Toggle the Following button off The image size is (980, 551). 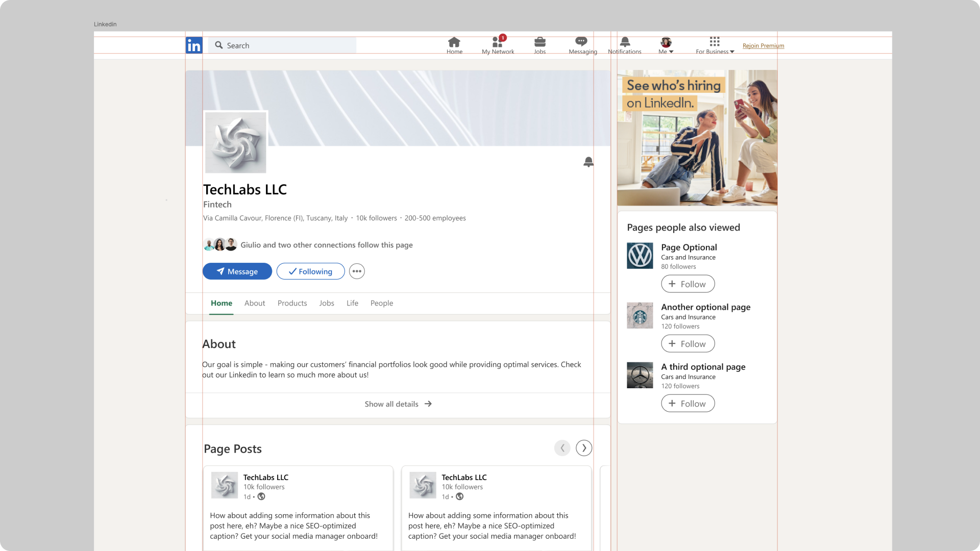click(x=310, y=271)
